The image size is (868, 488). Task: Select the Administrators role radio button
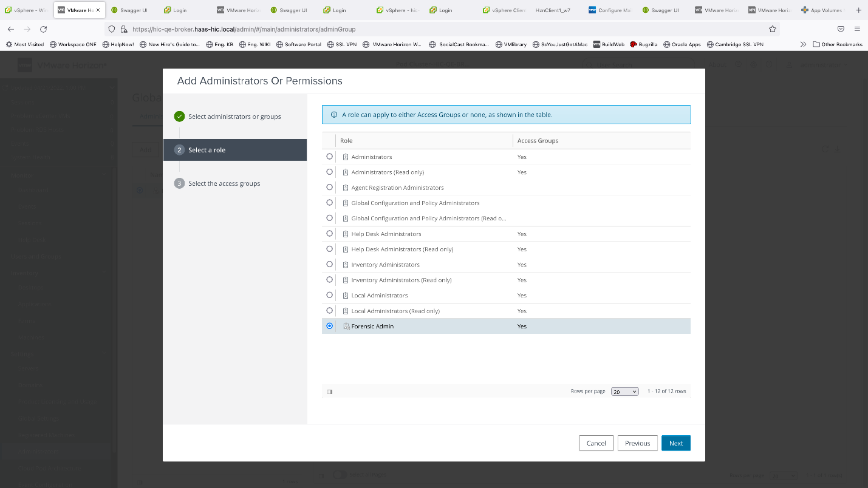coord(329,157)
